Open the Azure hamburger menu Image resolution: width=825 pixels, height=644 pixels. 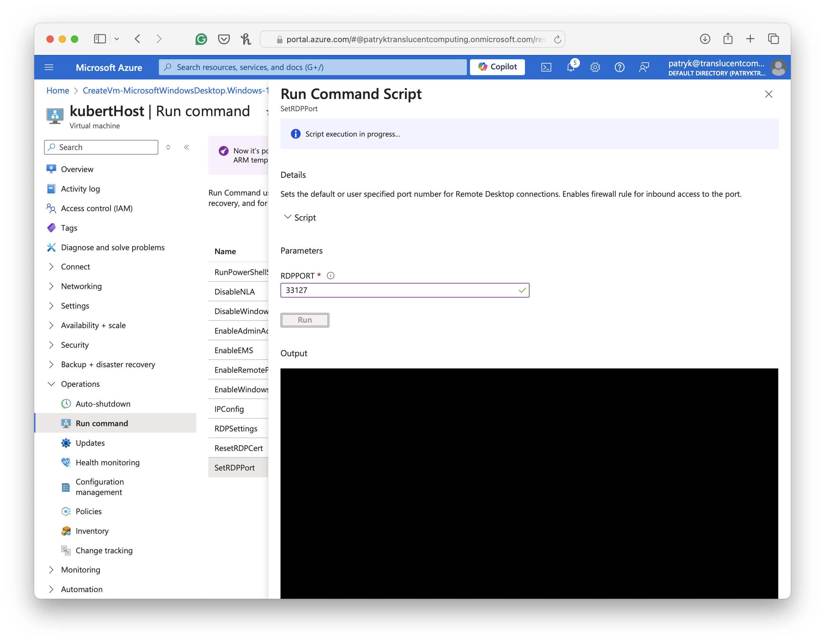click(x=49, y=67)
